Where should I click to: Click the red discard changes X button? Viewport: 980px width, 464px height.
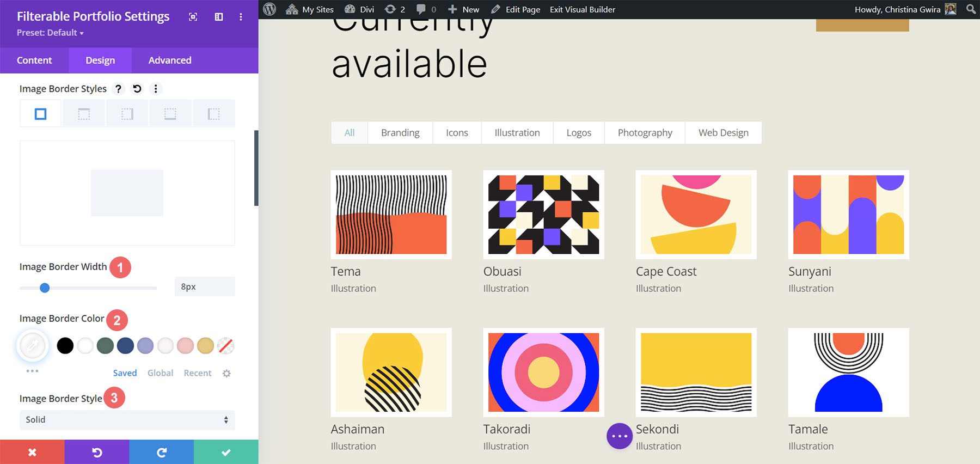tap(32, 452)
